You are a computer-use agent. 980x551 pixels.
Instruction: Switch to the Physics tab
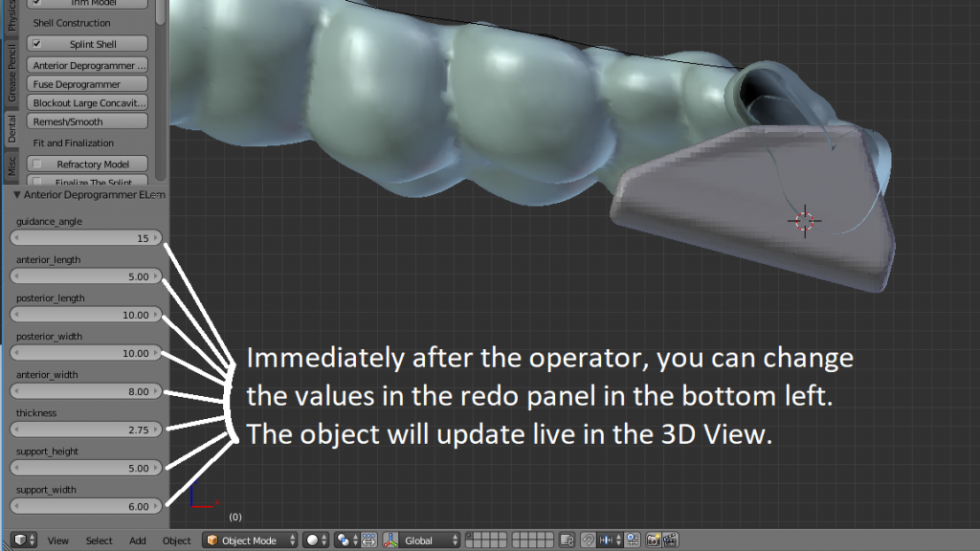coord(11,16)
